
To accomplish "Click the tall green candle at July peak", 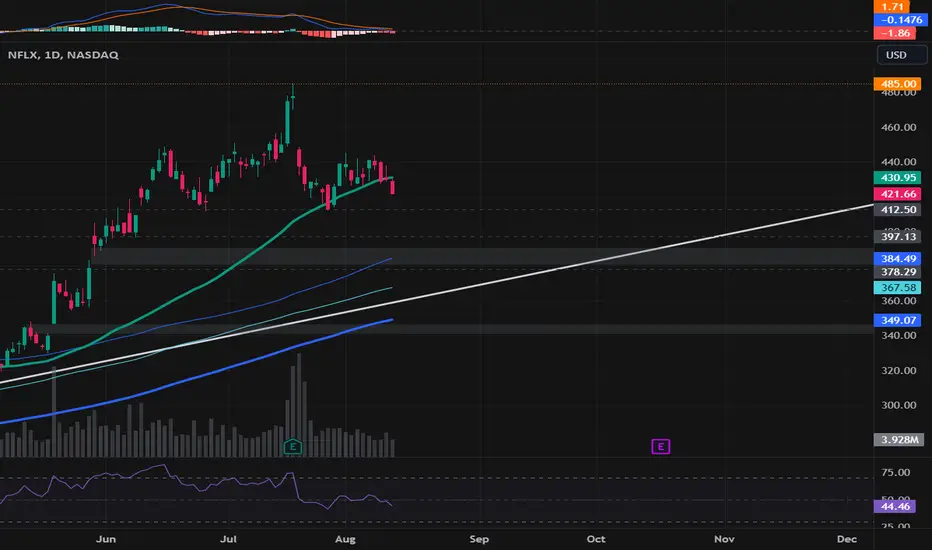I will [x=287, y=123].
